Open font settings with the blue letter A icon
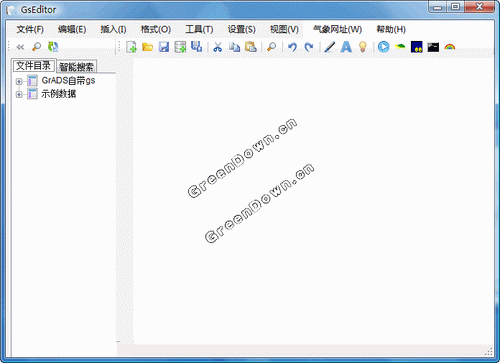This screenshot has height=363, width=500. [x=346, y=47]
